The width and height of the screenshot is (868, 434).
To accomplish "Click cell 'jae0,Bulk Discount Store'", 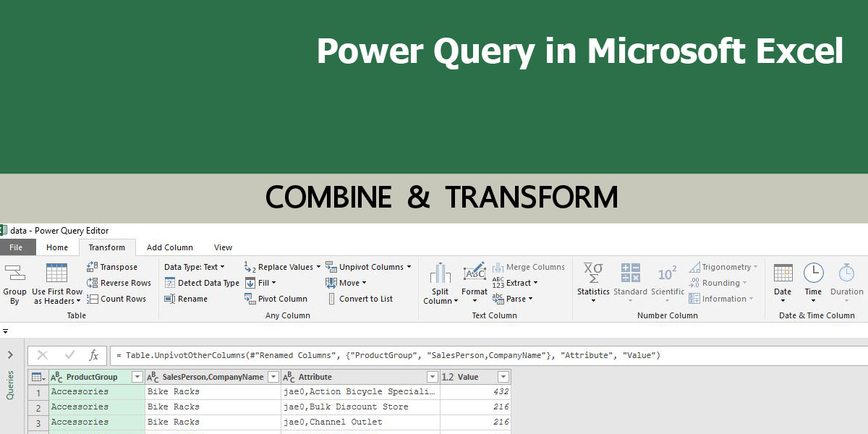I will pyautogui.click(x=360, y=407).
